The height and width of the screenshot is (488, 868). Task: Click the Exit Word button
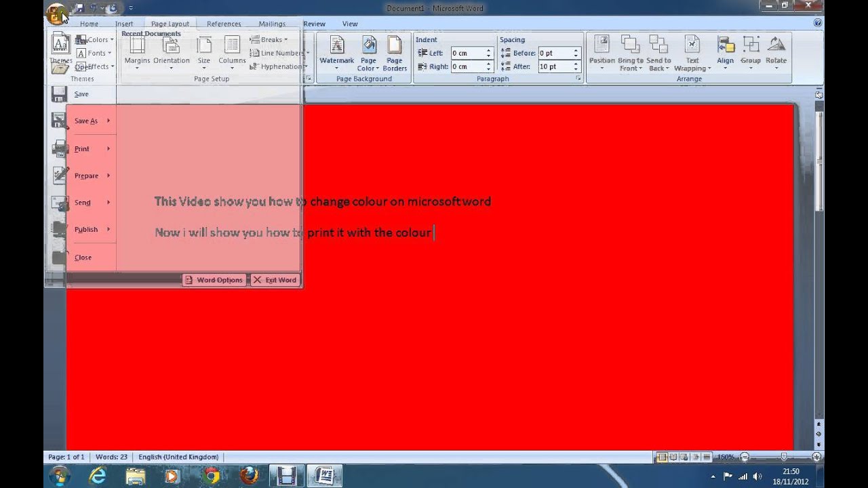coord(275,280)
